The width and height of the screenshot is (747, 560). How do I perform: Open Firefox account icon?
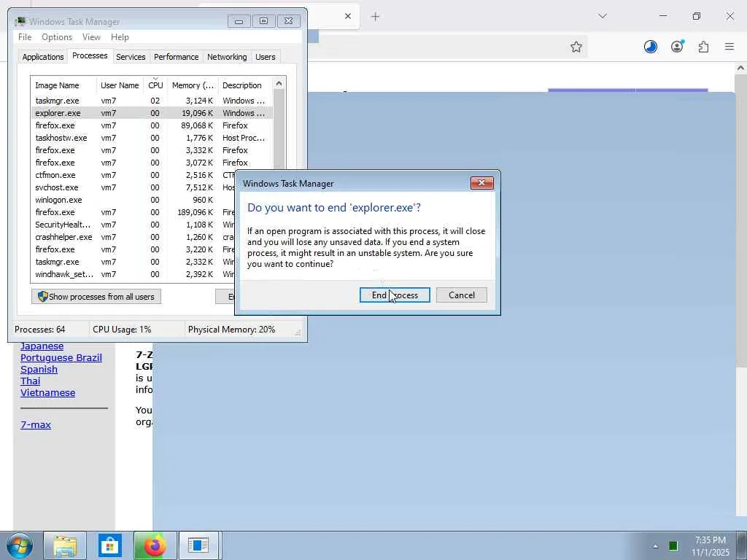(677, 47)
